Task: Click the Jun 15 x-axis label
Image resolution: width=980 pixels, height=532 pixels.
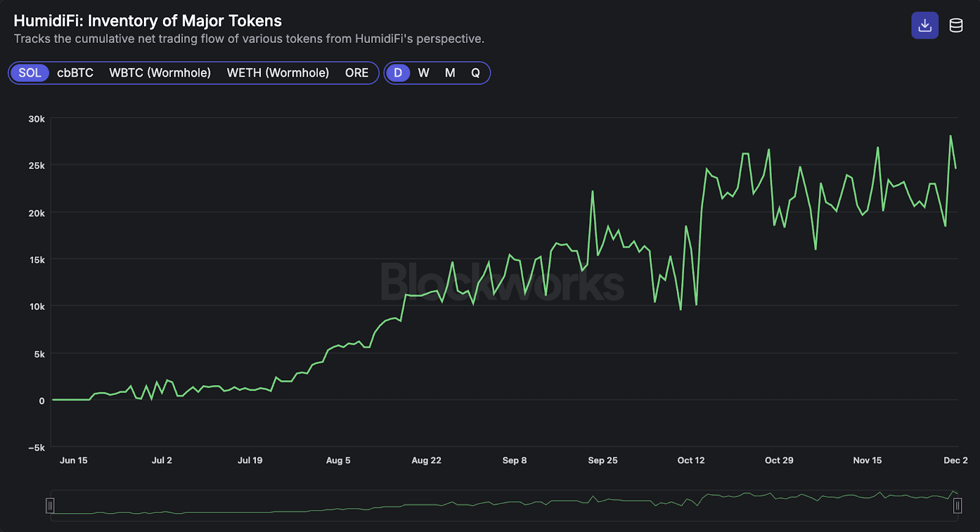Action: (73, 460)
